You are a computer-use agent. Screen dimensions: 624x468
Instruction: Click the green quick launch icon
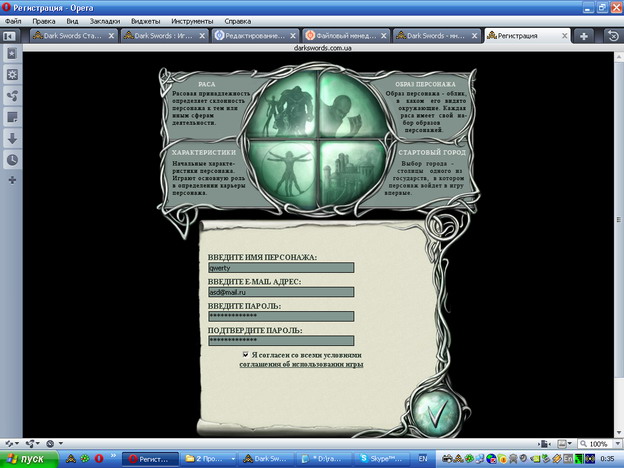click(85, 459)
